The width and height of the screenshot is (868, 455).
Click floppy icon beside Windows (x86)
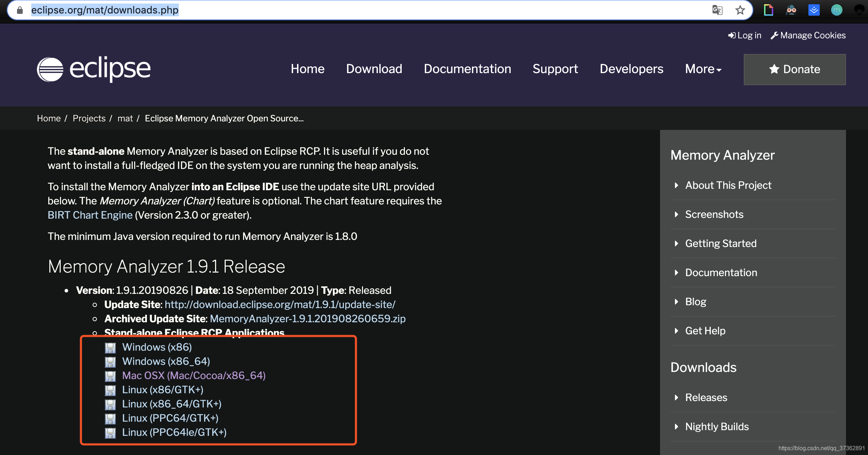(x=110, y=348)
